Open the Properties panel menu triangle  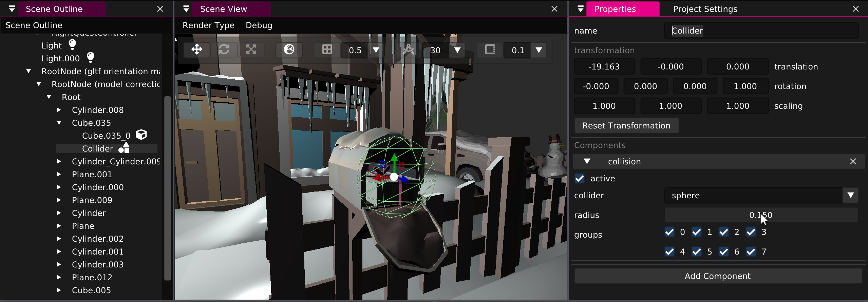click(581, 9)
